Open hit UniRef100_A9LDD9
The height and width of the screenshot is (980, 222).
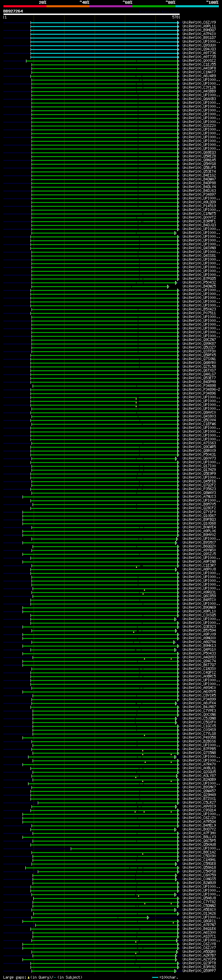point(199,202)
